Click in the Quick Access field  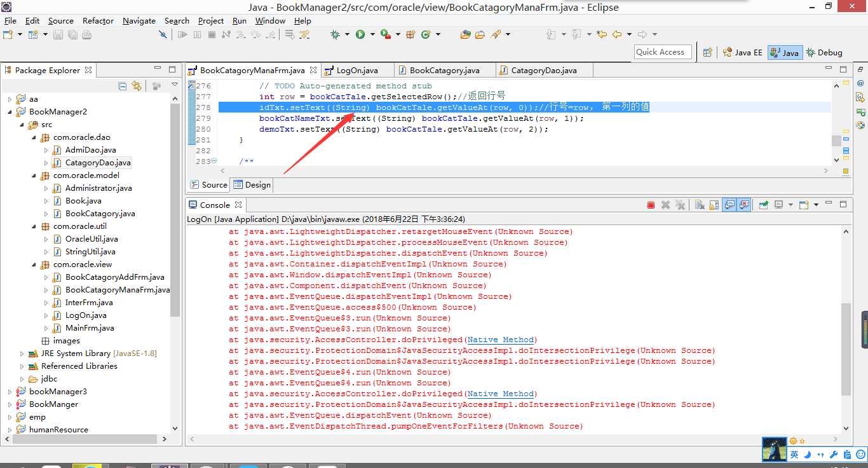coord(663,52)
